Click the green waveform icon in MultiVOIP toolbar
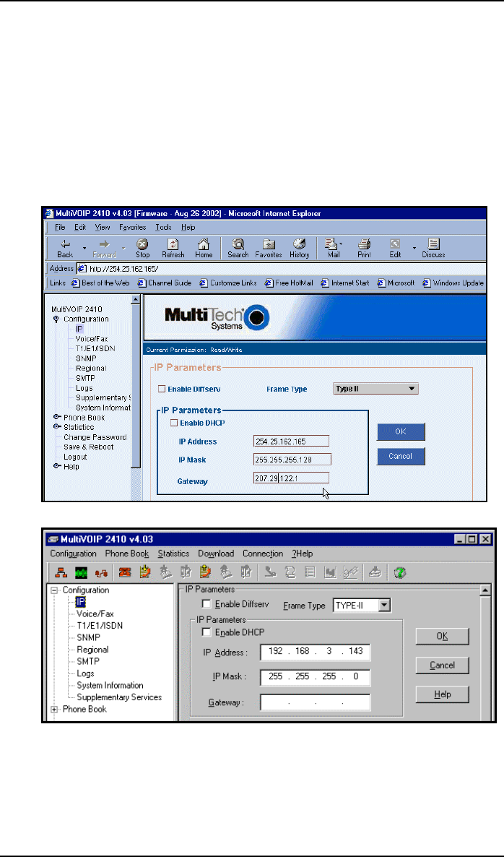This screenshot has width=504, height=857. pos(82,572)
